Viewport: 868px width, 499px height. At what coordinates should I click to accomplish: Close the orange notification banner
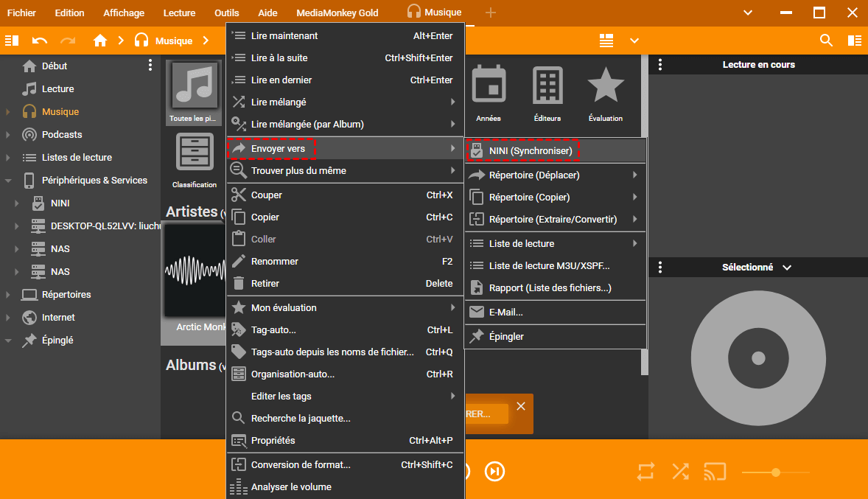click(521, 406)
